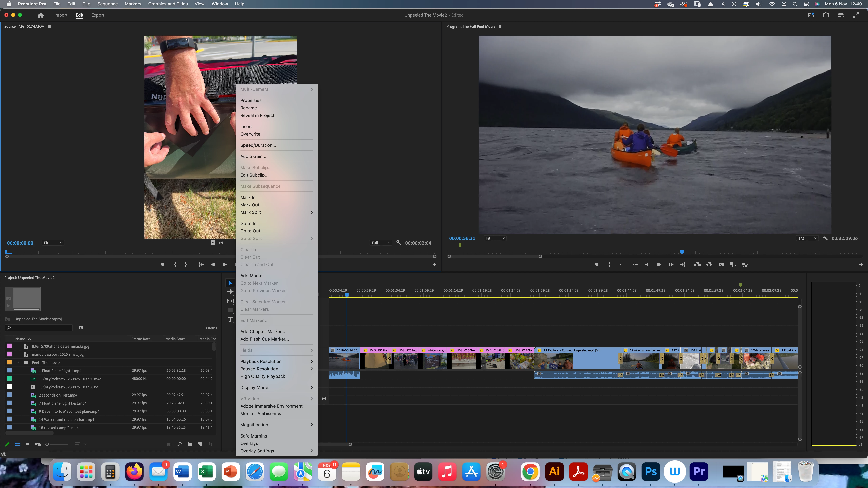868x488 pixels.
Task: Open Program monitor wrench settings
Action: click(825, 238)
